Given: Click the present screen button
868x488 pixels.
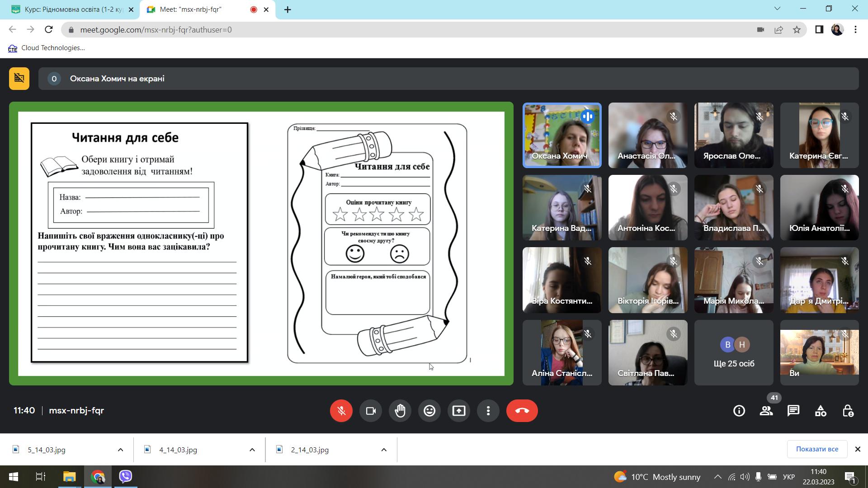Looking at the screenshot, I should tap(458, 411).
